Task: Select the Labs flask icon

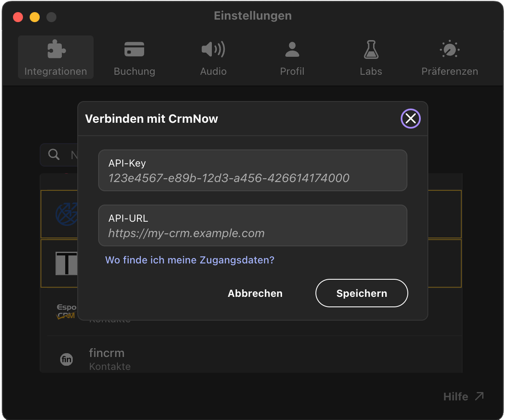Action: pos(371,49)
